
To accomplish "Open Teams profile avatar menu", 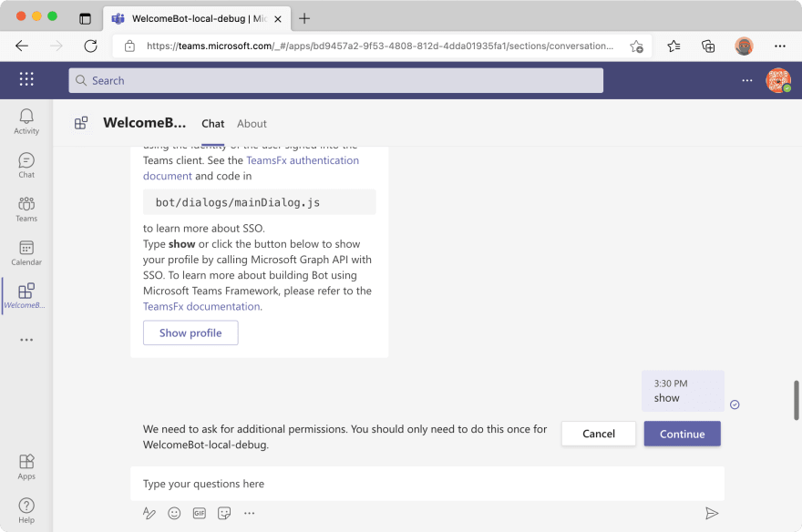I will 778,80.
